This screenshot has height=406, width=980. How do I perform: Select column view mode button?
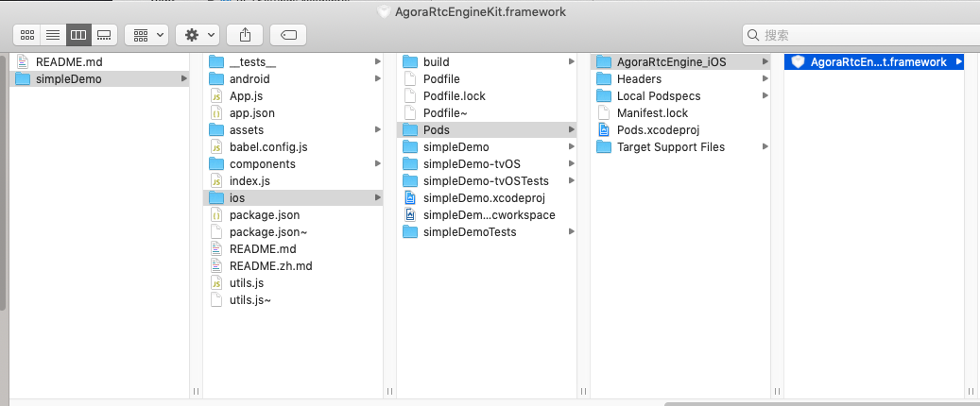pyautogui.click(x=78, y=35)
